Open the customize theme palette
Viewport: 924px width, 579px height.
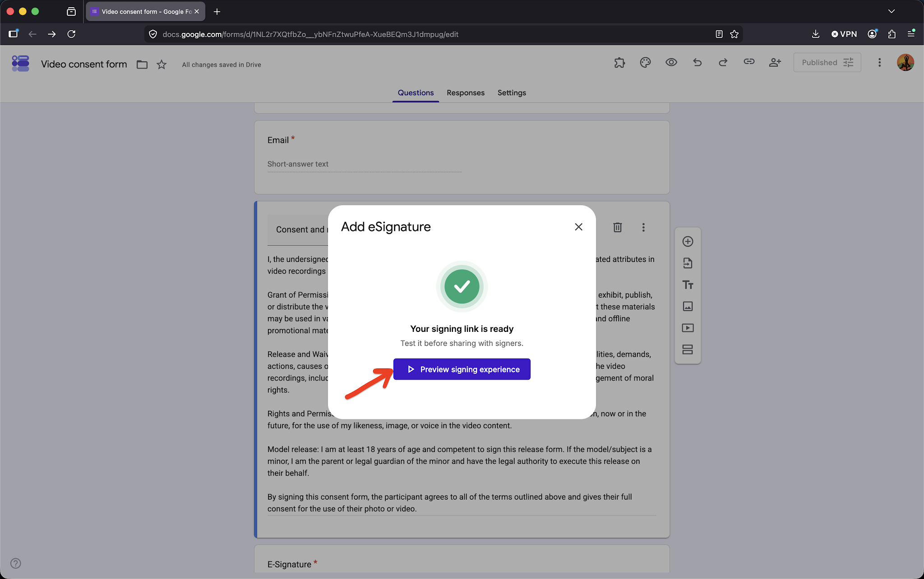[x=645, y=62]
